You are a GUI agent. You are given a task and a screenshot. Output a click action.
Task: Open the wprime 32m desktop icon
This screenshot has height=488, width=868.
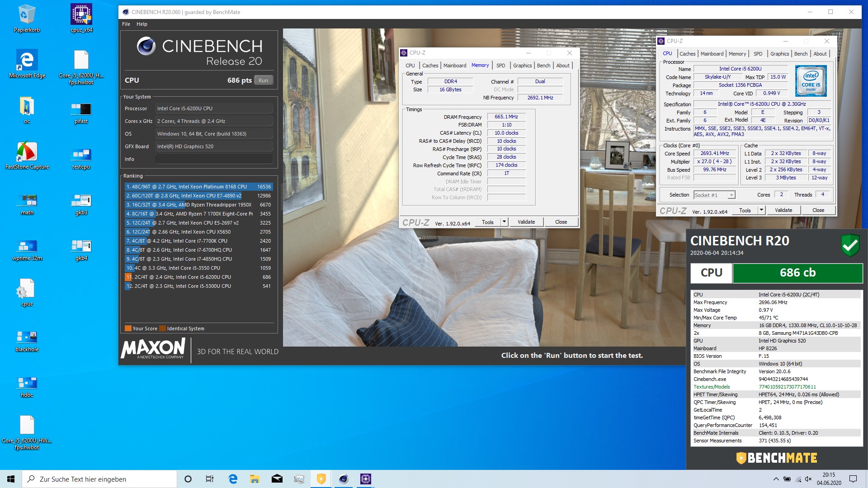[27, 249]
